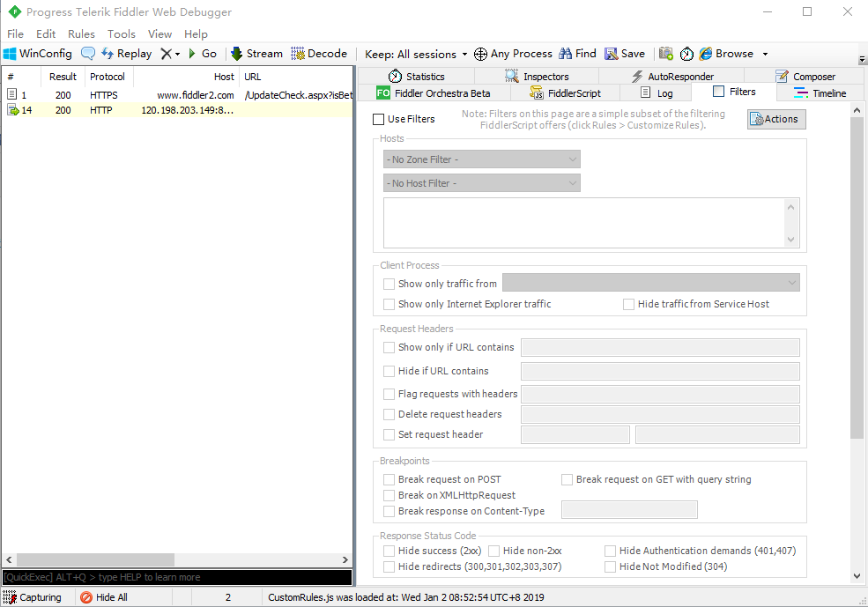Viewport: 868px width, 607px height.
Task: Click the QuickExec command box
Action: click(177, 577)
